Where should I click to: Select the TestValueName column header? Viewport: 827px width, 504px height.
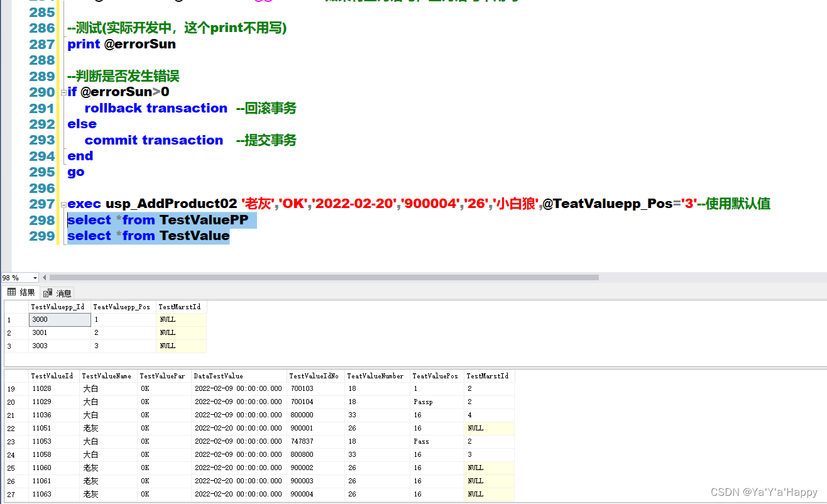[108, 376]
